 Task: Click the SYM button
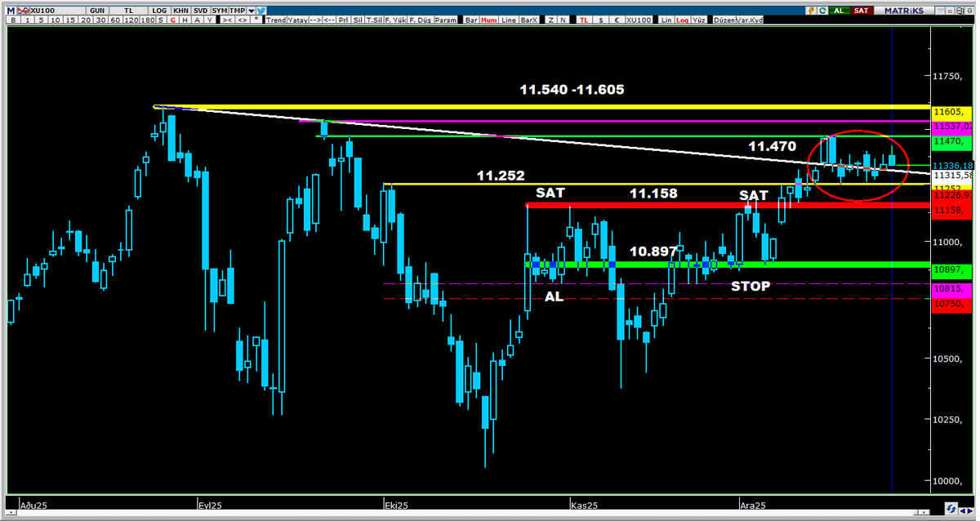[x=220, y=11]
